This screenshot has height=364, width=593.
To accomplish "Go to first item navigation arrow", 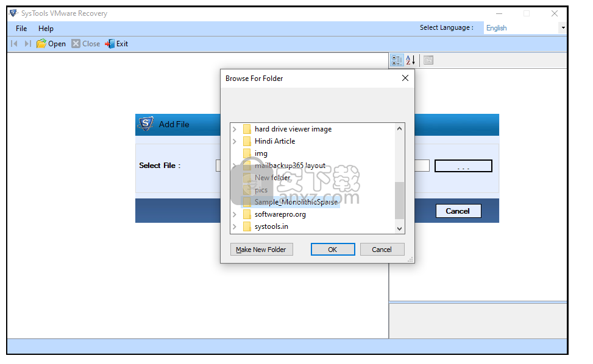I will (15, 44).
